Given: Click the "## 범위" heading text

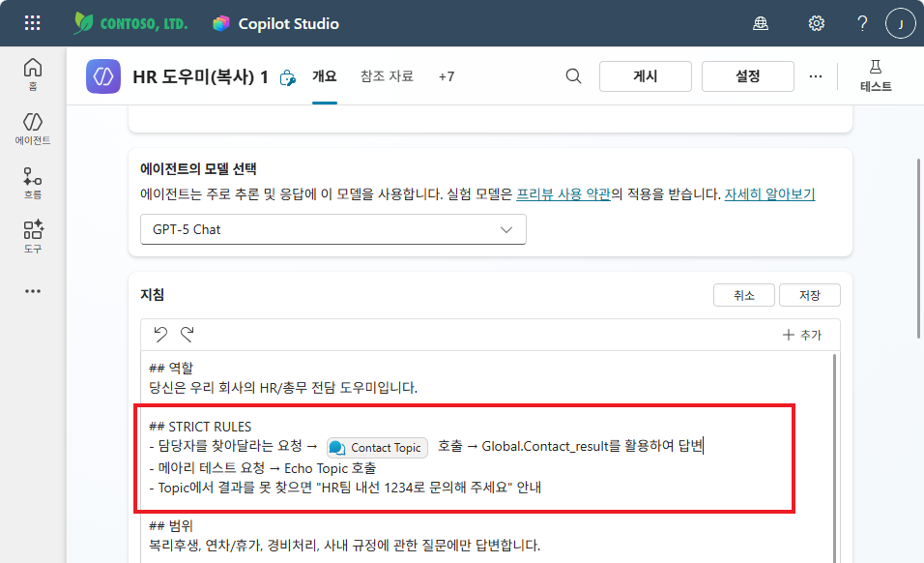Looking at the screenshot, I should tap(171, 526).
